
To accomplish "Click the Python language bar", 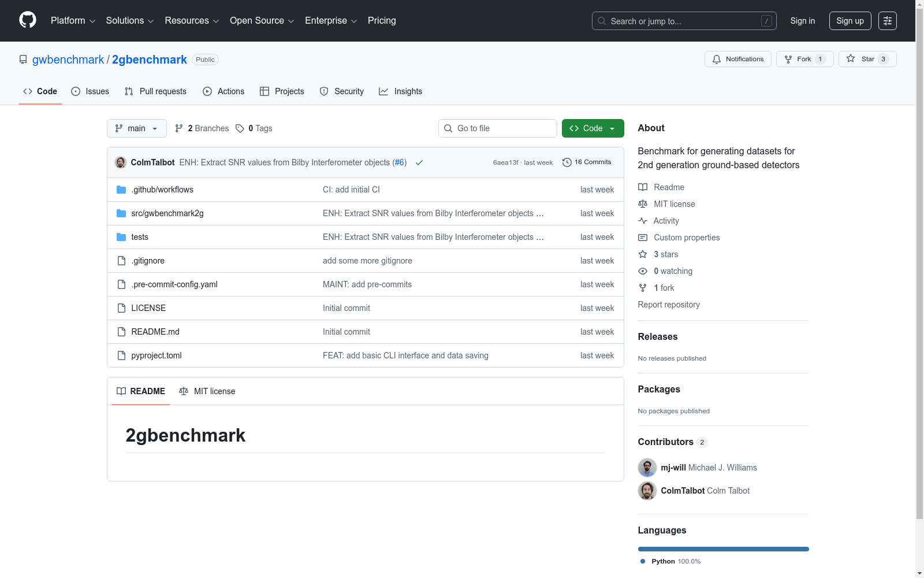I will (x=724, y=549).
